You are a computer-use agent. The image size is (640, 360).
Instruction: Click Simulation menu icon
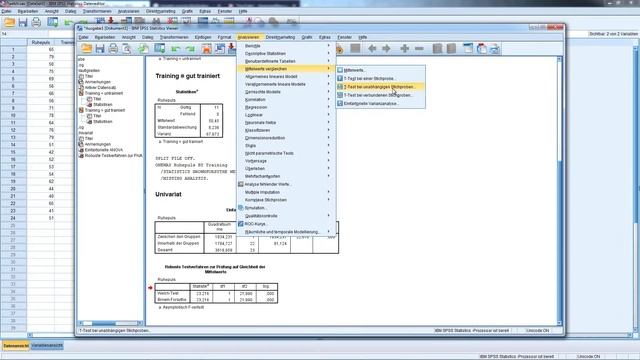pos(241,208)
